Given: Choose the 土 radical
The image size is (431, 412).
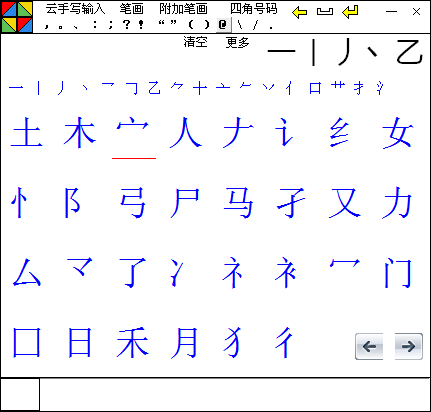Looking at the screenshot, I should tap(27, 132).
